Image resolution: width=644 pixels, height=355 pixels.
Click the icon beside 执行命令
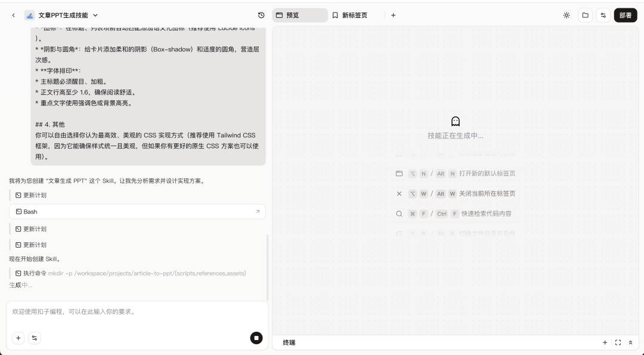(x=18, y=273)
